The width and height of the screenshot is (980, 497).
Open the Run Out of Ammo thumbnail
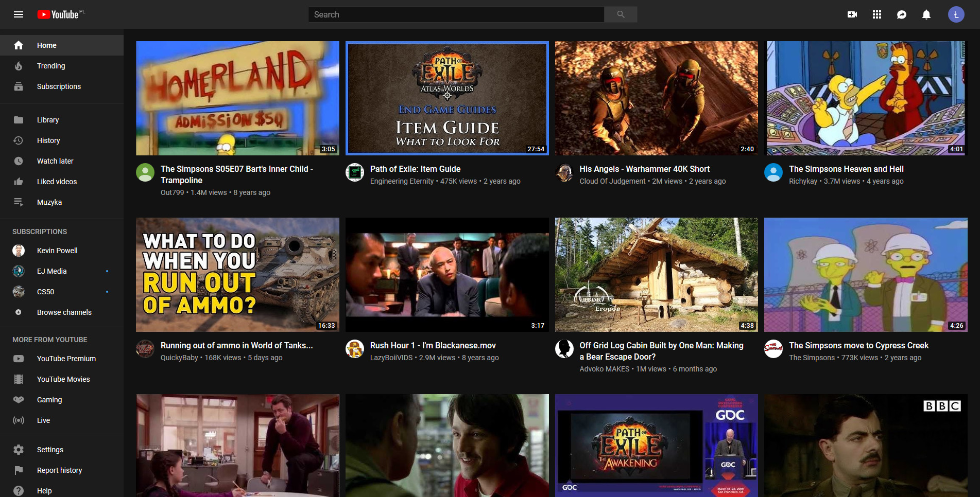click(237, 275)
